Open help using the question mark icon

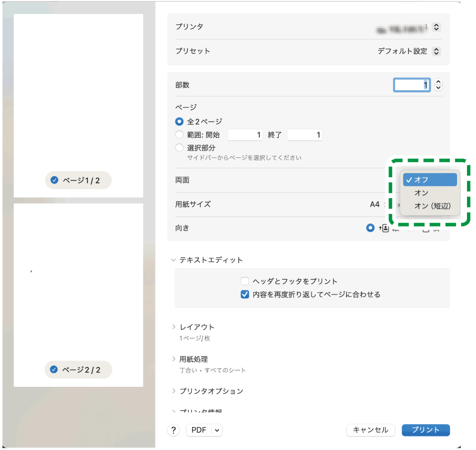pyautogui.click(x=173, y=430)
